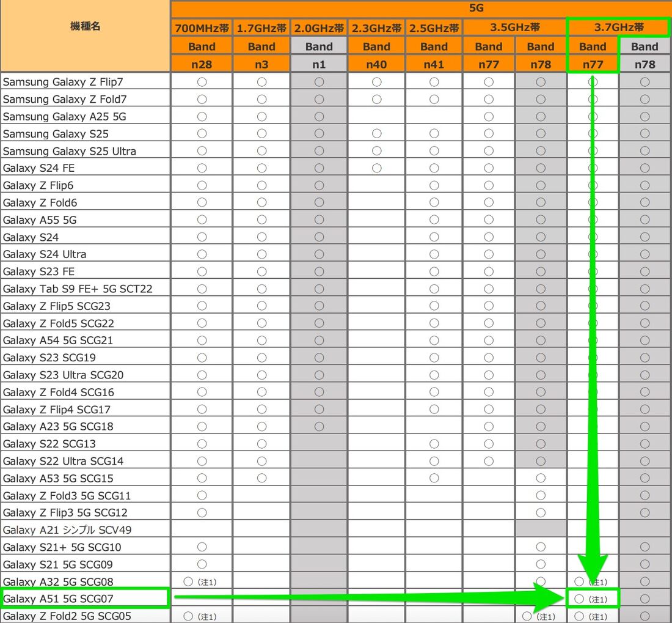Screen dimensions: 672x623
Task: Choose the Galaxy A32 5G SCG08 name
Action: click(x=58, y=581)
